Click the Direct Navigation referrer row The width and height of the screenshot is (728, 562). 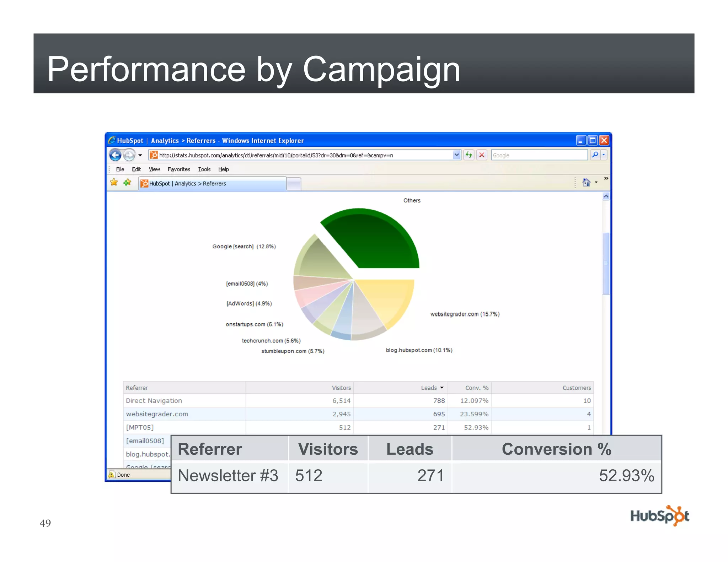click(x=358, y=401)
